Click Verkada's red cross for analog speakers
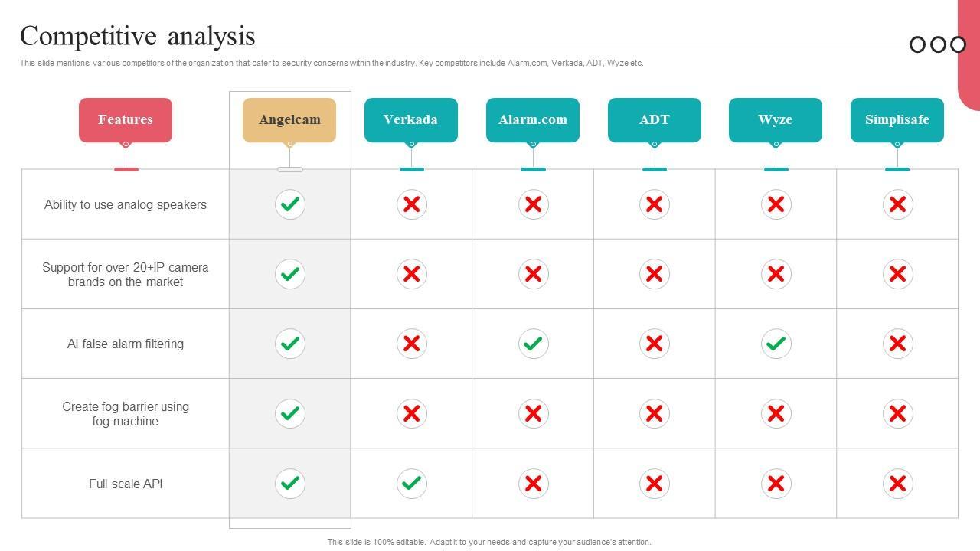 [x=412, y=204]
